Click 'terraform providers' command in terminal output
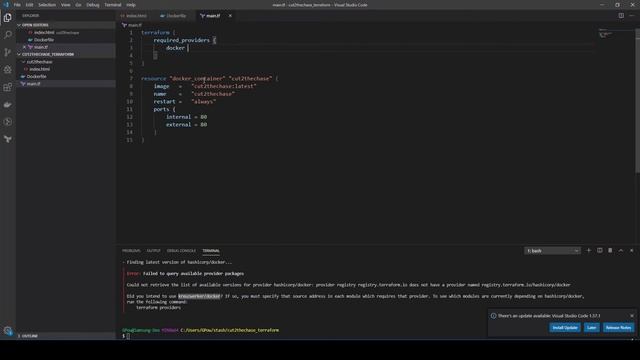Viewport: 640px width, 360px height. point(158,307)
